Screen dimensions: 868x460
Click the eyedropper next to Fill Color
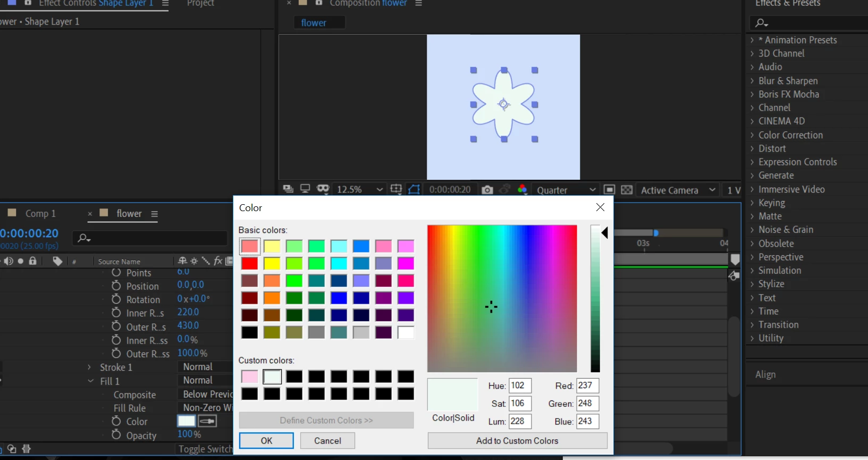pos(207,421)
